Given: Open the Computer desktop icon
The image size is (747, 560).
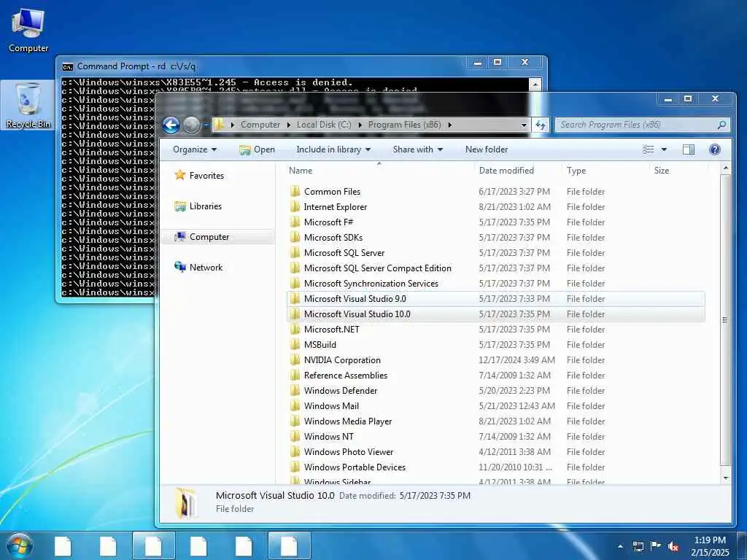Looking at the screenshot, I should coord(28,30).
